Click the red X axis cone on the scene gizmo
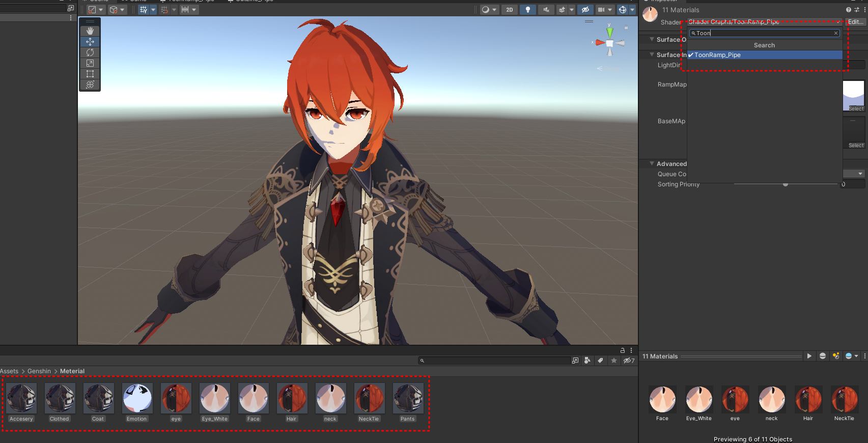Viewport: 868px width, 443px height. pos(600,43)
